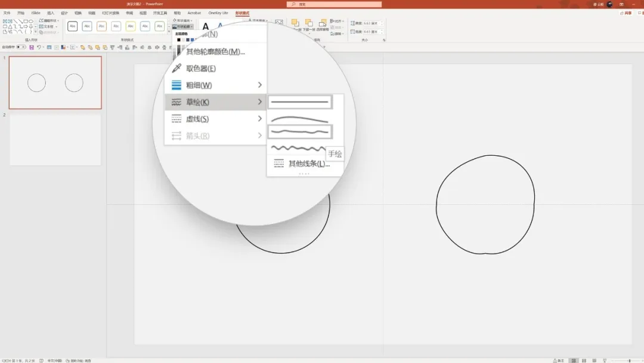The image size is (644, 363).
Task: Toggle the 备注 Notes pane
Action: [x=558, y=361]
